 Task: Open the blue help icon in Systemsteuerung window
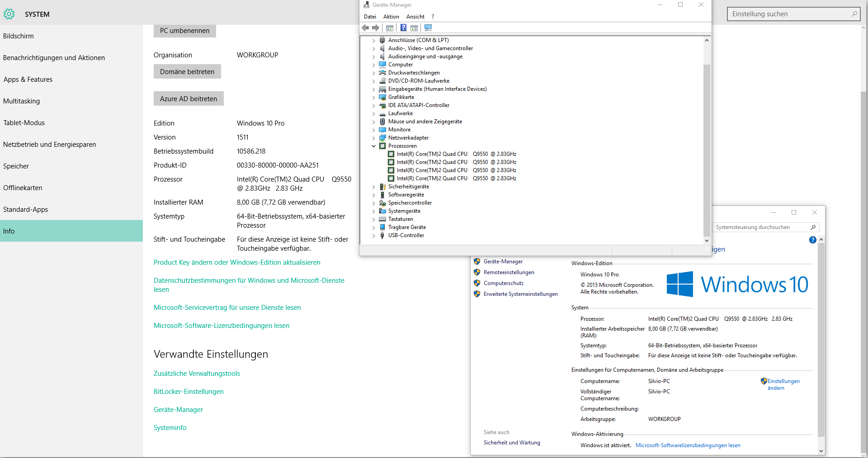click(x=813, y=240)
